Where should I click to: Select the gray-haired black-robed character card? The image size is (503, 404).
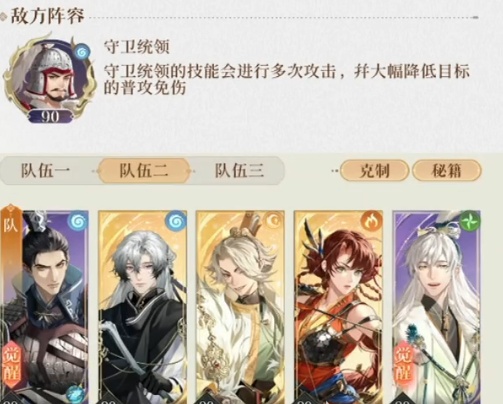point(142,307)
